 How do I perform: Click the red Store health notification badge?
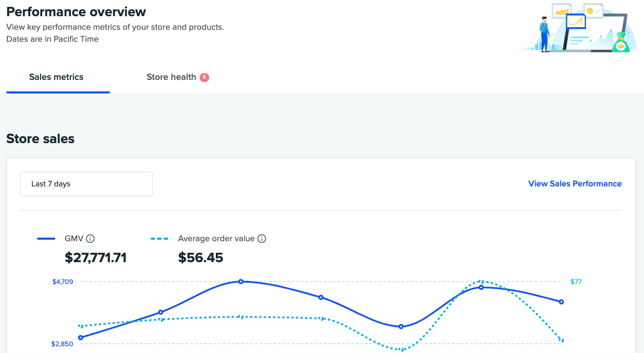tap(204, 77)
